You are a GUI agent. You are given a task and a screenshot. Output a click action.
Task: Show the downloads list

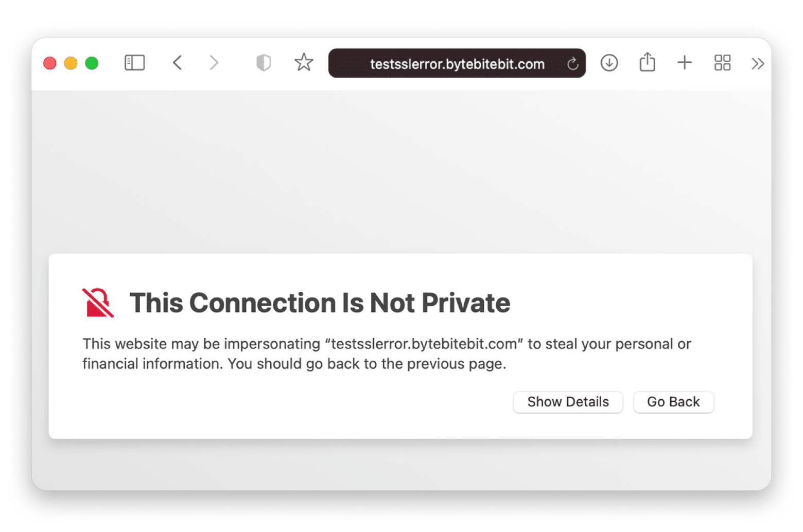pyautogui.click(x=609, y=63)
